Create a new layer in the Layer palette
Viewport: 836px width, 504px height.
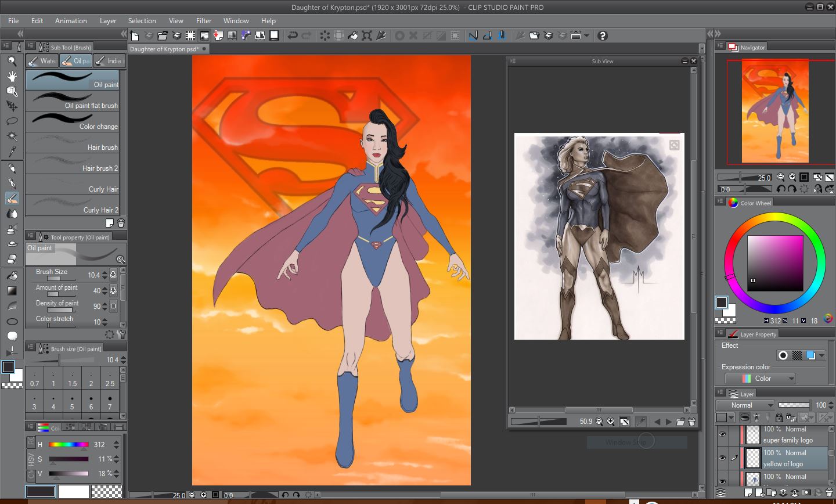click(747, 492)
